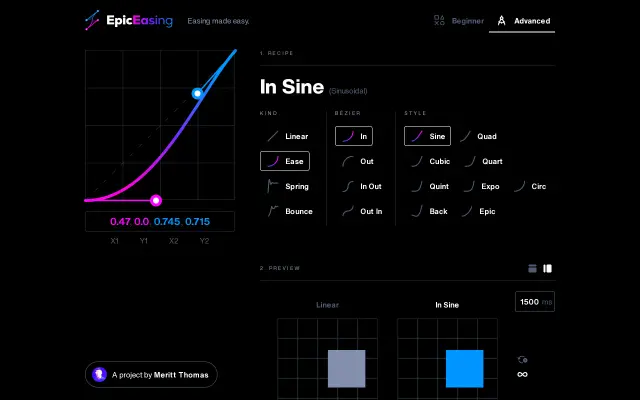Click the Advanced compass icon
The height and width of the screenshot is (400, 640).
click(502, 20)
